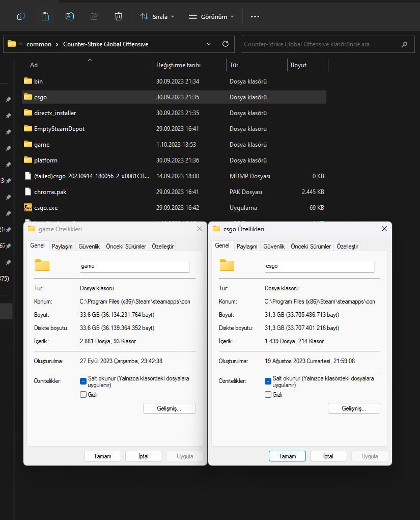Close the csgo Özellikleri dialog
This screenshot has height=520, width=420.
click(384, 229)
